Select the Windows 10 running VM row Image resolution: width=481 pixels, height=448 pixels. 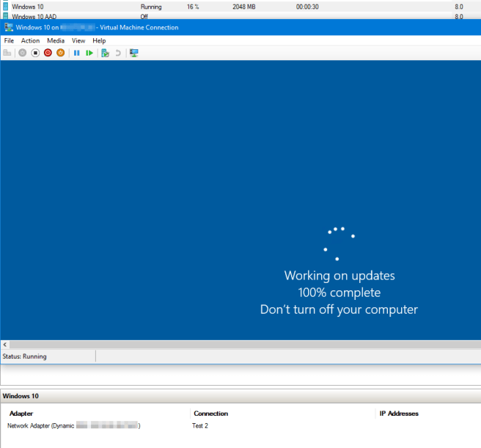pos(240,7)
